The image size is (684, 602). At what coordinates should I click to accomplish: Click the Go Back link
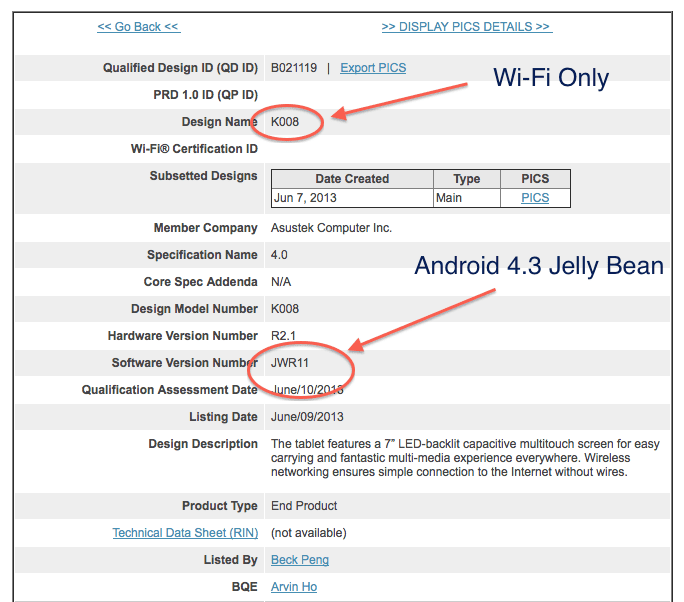[x=139, y=27]
